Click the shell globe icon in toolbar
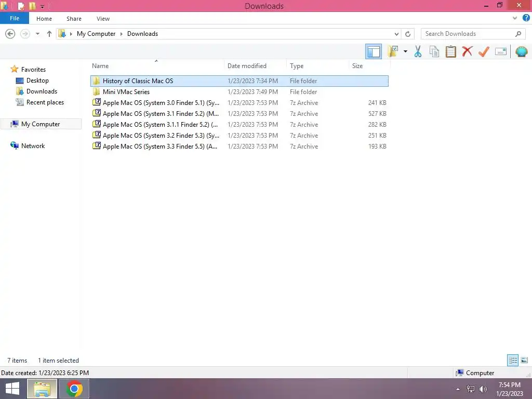The width and height of the screenshot is (532, 399). (521, 51)
